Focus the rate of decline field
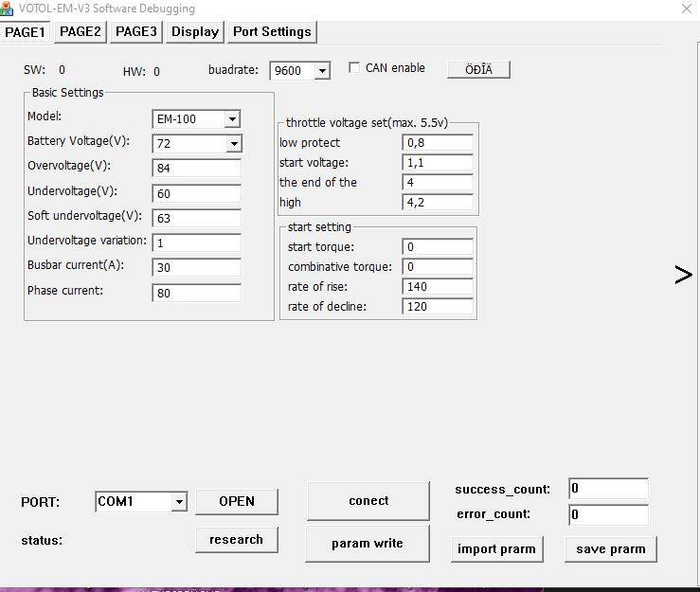The image size is (700, 592). point(438,307)
